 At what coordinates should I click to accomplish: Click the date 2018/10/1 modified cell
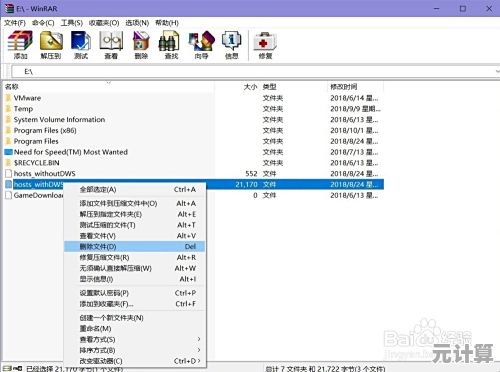click(354, 130)
